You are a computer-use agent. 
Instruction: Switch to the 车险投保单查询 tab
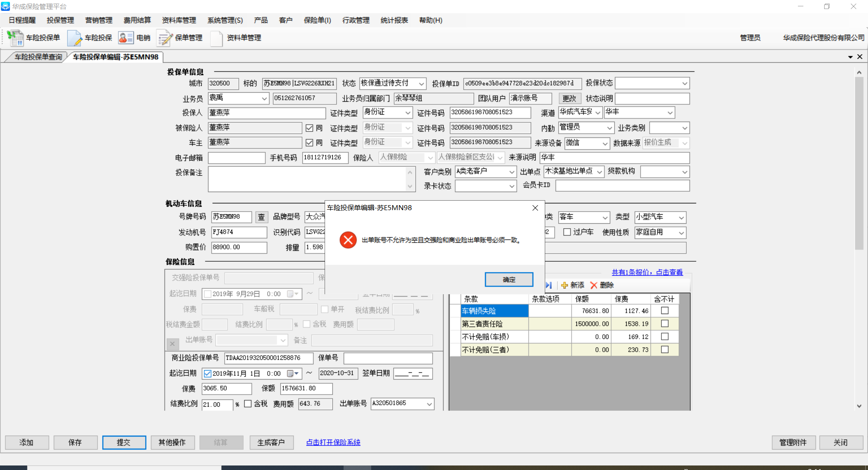point(38,57)
